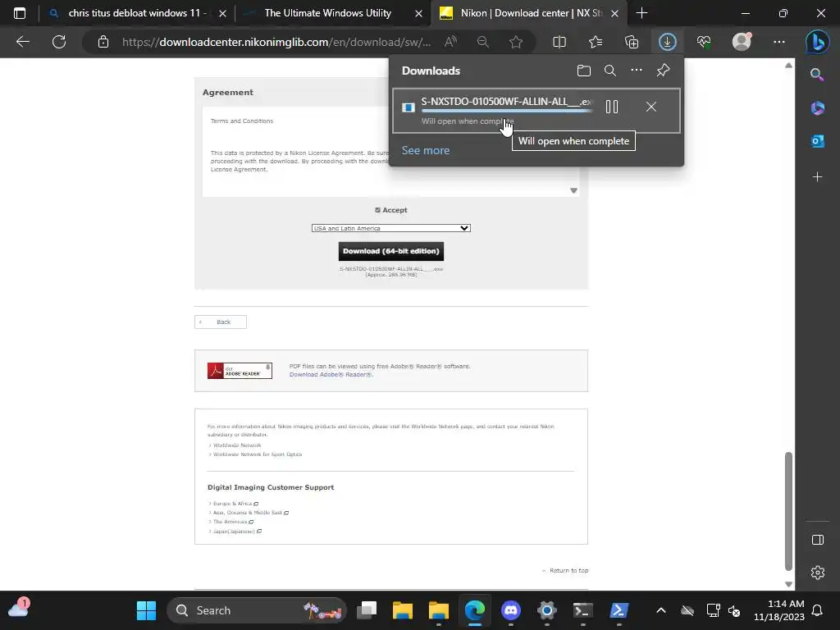Open the USA and Latin America region dropdown
The height and width of the screenshot is (630, 840).
[x=390, y=228]
